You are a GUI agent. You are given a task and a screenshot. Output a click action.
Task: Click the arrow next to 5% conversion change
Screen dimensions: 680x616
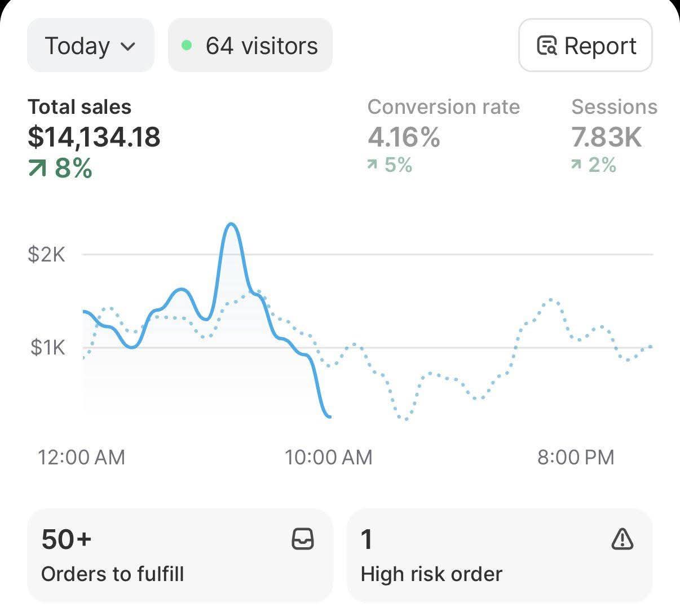click(x=372, y=165)
